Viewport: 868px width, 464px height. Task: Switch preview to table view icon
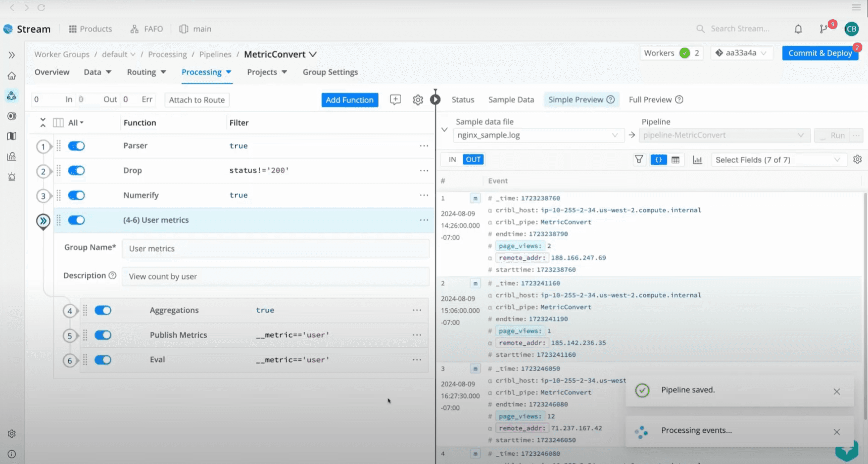675,160
